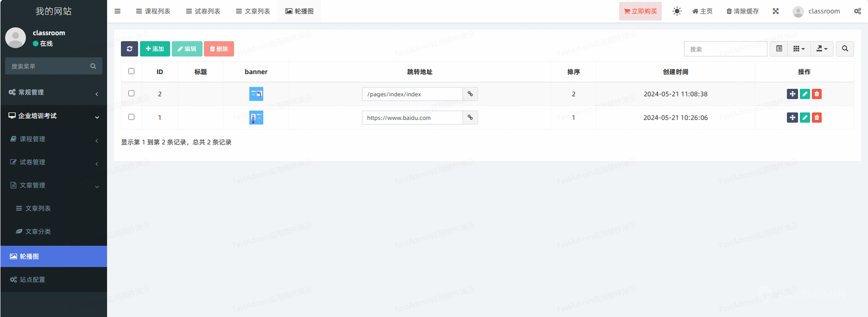Expand 课程管理 sidebar menu
Viewport: 868px width, 317px height.
tap(54, 139)
